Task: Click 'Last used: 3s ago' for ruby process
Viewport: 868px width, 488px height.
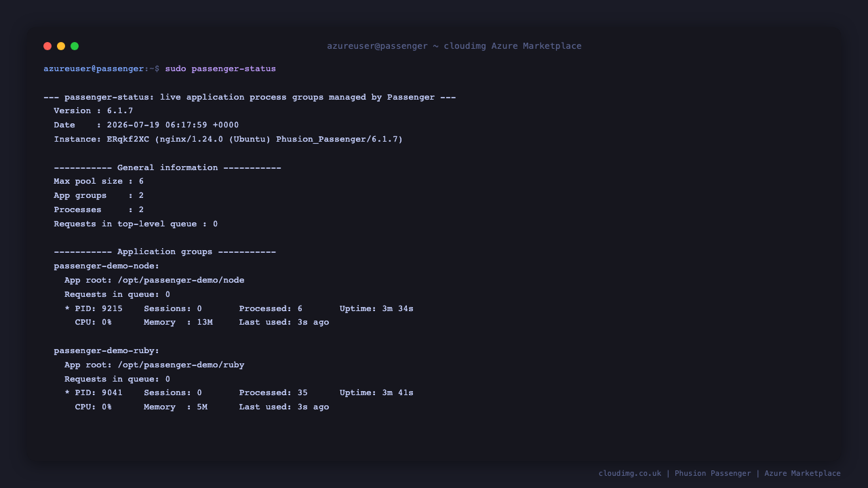Action: (x=284, y=407)
